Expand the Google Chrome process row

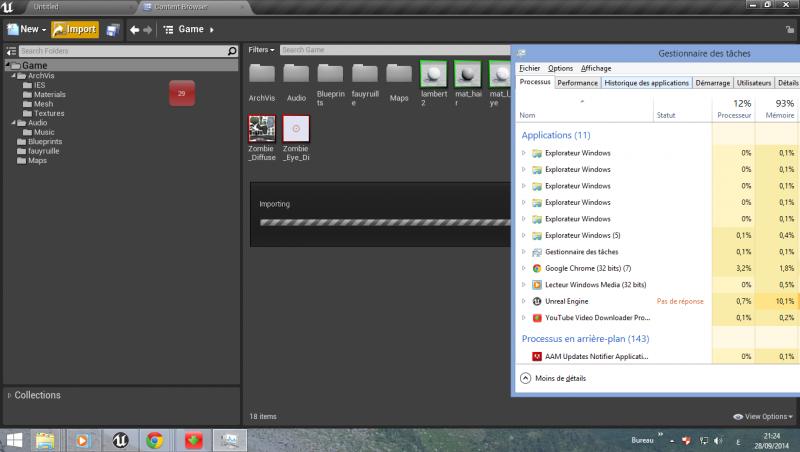pyautogui.click(x=523, y=268)
